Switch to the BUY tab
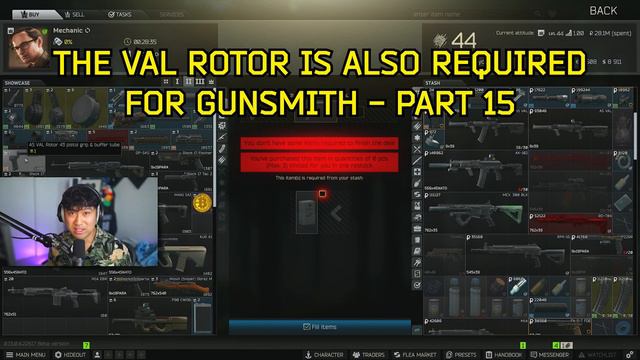This screenshot has height=360, width=640. tap(36, 14)
